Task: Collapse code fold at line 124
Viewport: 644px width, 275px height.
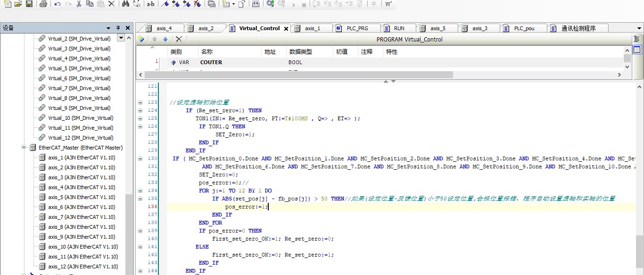Action: coord(140,110)
